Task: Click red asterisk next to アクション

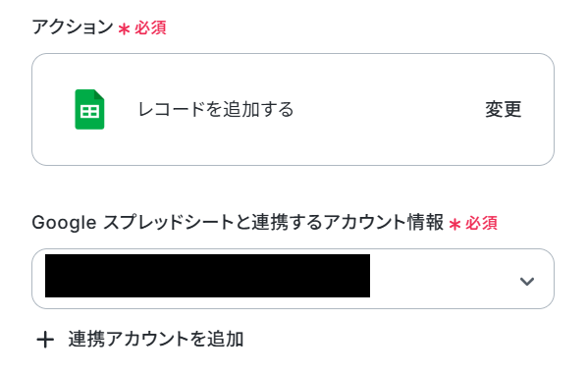Action: pos(124,28)
